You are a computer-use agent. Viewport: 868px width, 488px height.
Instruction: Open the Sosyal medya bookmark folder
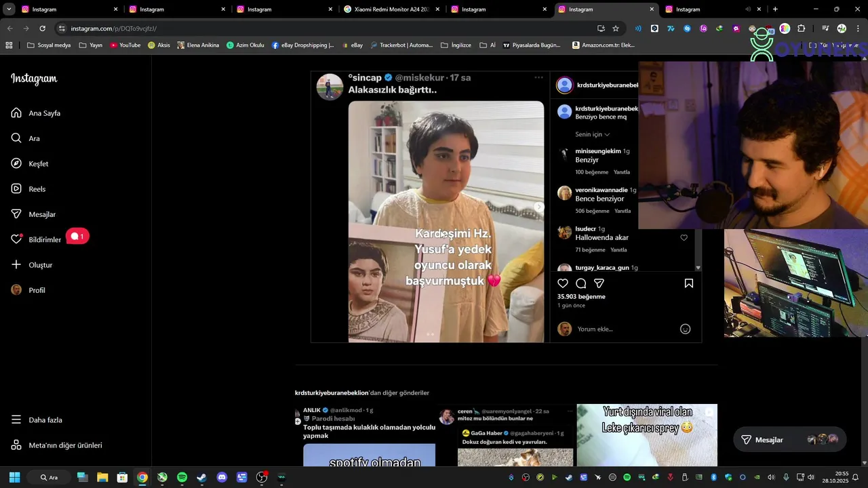tap(49, 45)
